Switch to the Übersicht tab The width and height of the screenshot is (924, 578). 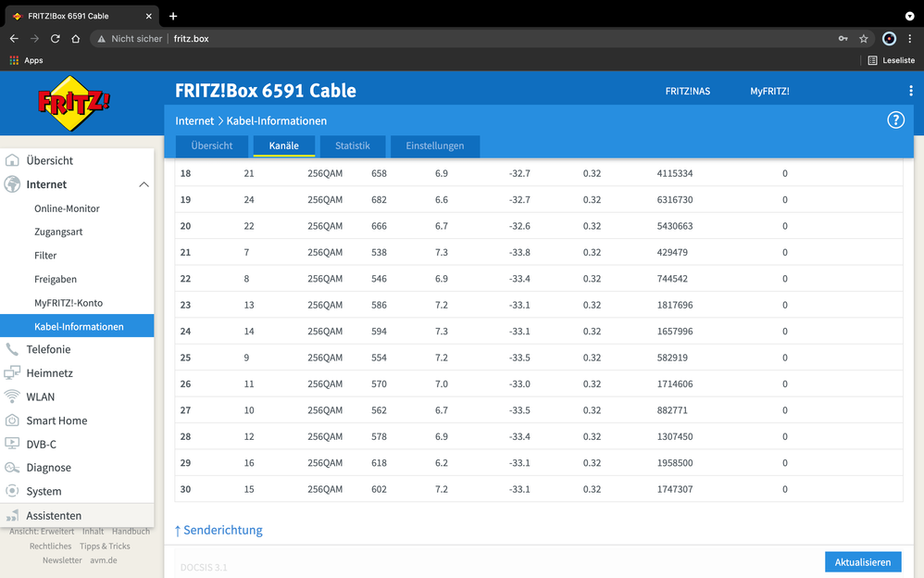point(212,145)
